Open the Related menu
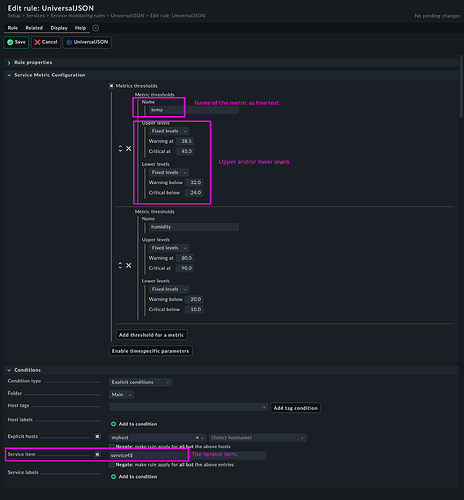 (x=34, y=28)
